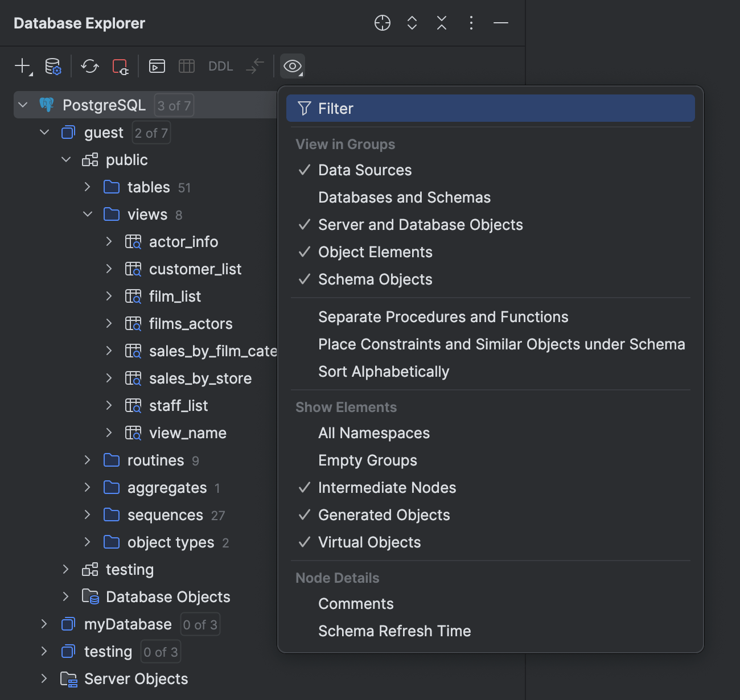Screen dimensions: 740x700
Task: Choose Sort Alphabetically option
Action: tap(384, 371)
